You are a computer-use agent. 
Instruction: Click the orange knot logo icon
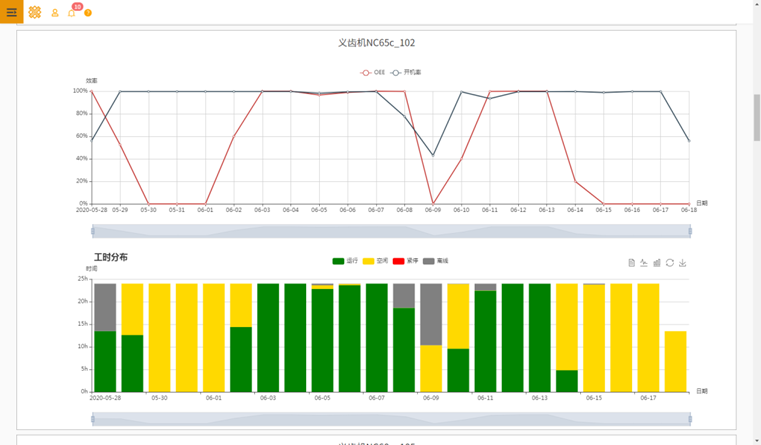(35, 12)
